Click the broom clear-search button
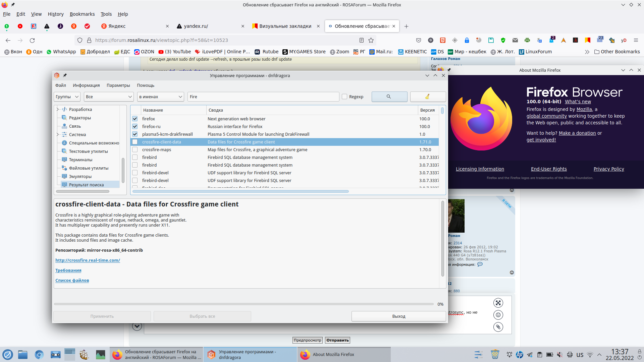644x362 pixels. tap(428, 97)
